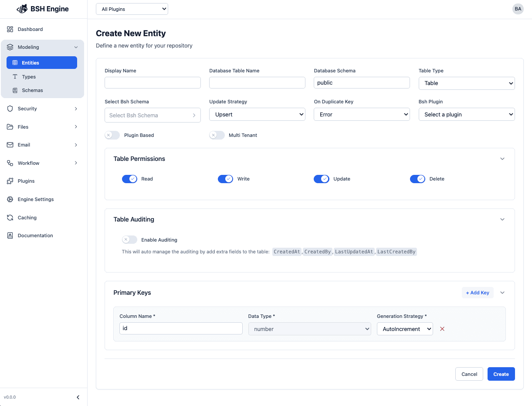532x406 pixels.
Task: Click the Files folder icon
Action: pos(10,127)
